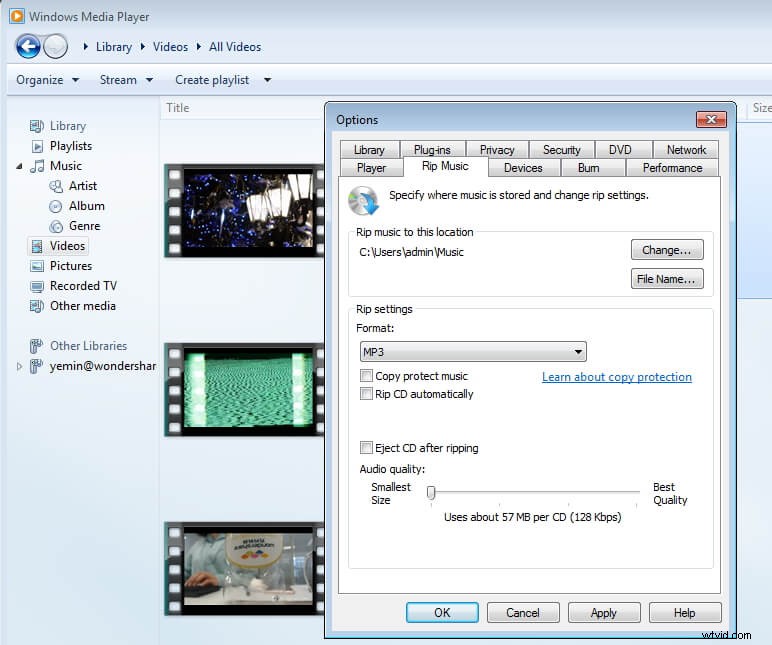Switch to the Network tab
Viewport: 772px width, 645px height.
pos(686,150)
